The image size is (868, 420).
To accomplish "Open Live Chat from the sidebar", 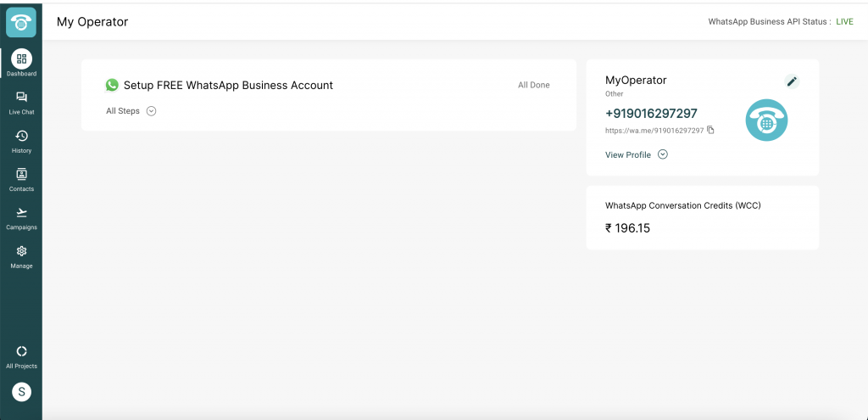I will point(21,103).
